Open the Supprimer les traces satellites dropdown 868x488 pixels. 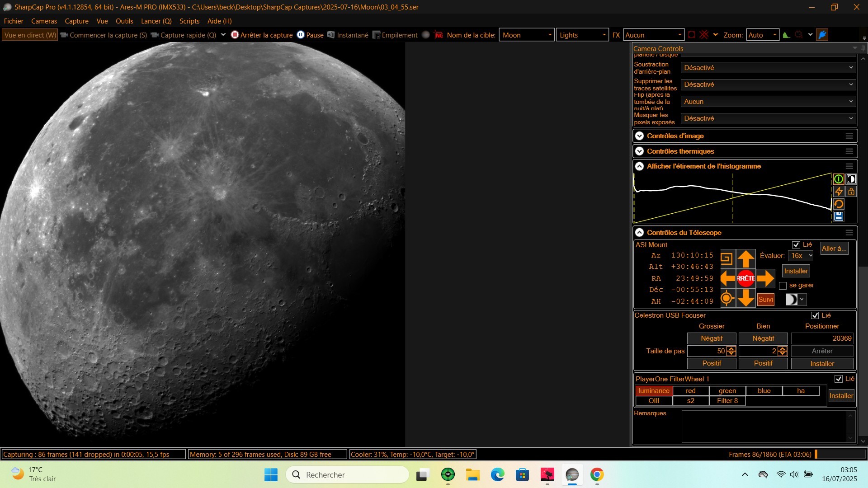click(x=768, y=84)
